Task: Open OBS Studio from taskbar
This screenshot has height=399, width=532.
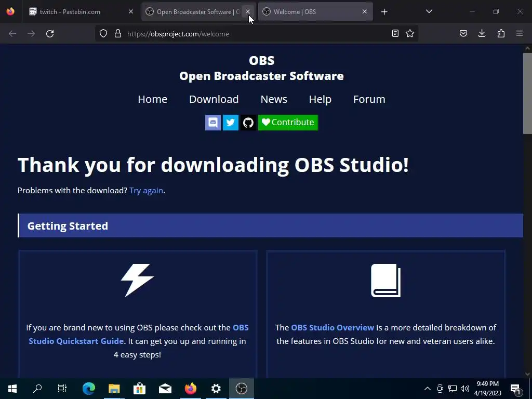Action: click(x=242, y=389)
